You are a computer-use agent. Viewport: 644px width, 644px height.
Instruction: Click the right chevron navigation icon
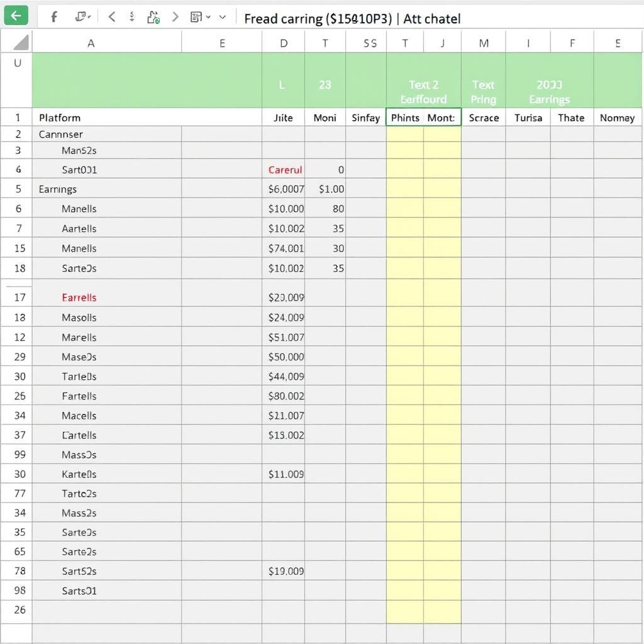click(x=176, y=17)
